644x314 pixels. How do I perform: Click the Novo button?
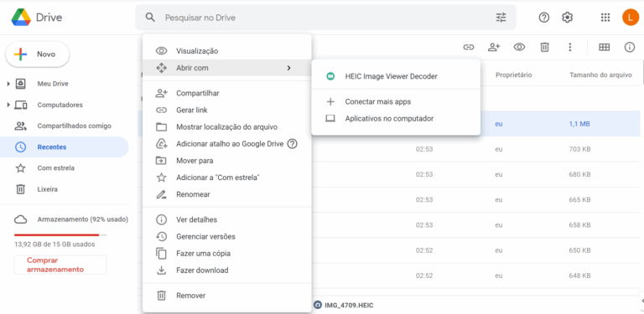pyautogui.click(x=38, y=54)
